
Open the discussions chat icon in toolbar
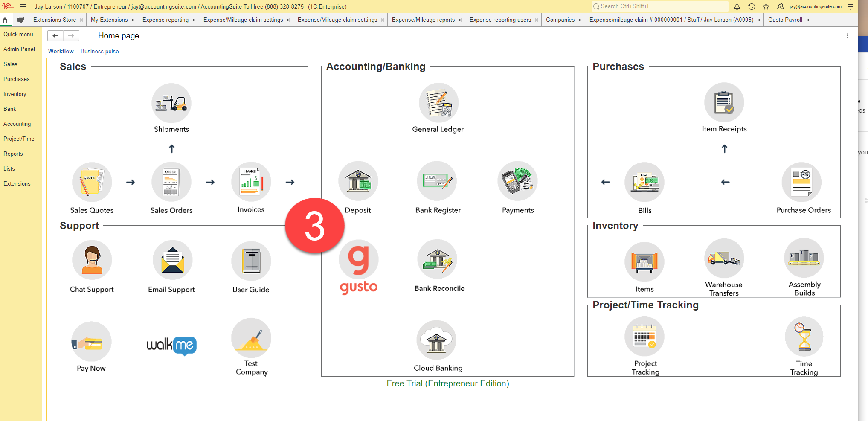[x=20, y=20]
